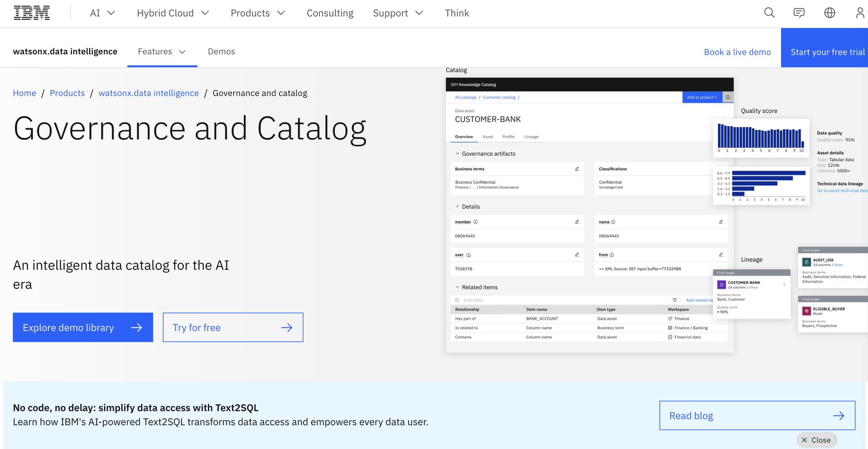Open the Read blog link
This screenshot has height=449, width=868.
(757, 416)
